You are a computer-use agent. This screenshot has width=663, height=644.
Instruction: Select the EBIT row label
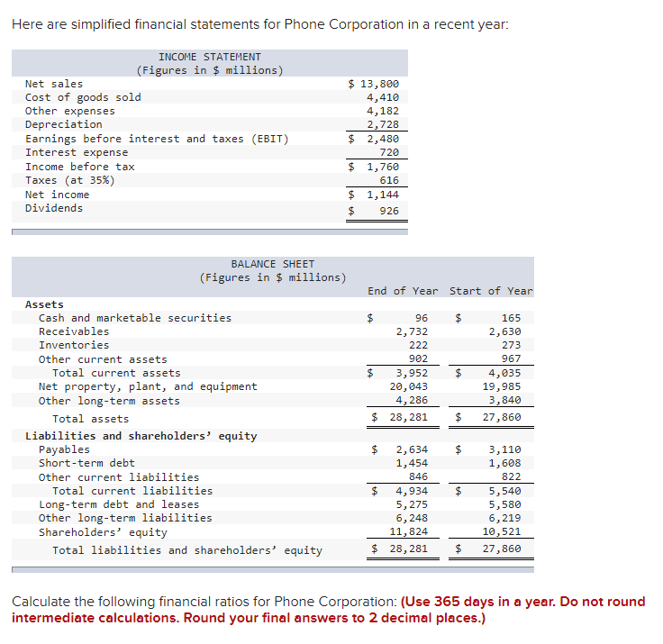157,139
